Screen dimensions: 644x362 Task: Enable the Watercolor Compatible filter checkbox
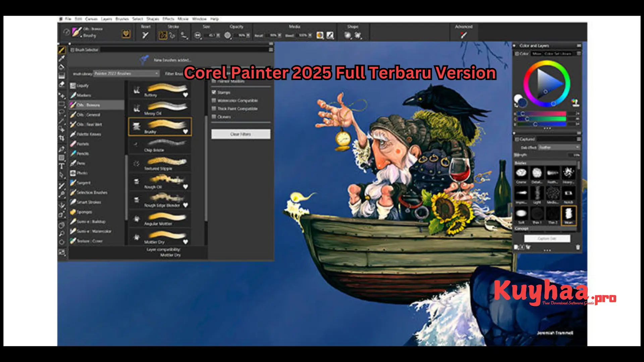tap(214, 101)
